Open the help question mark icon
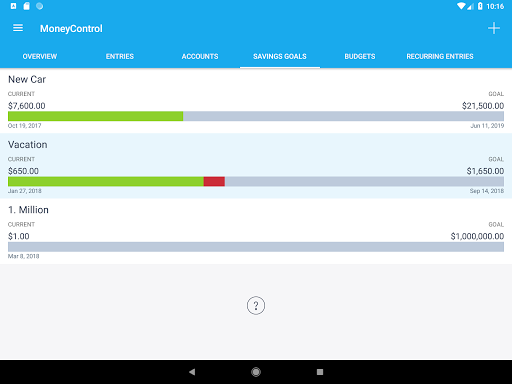Image resolution: width=512 pixels, height=384 pixels. [x=256, y=305]
